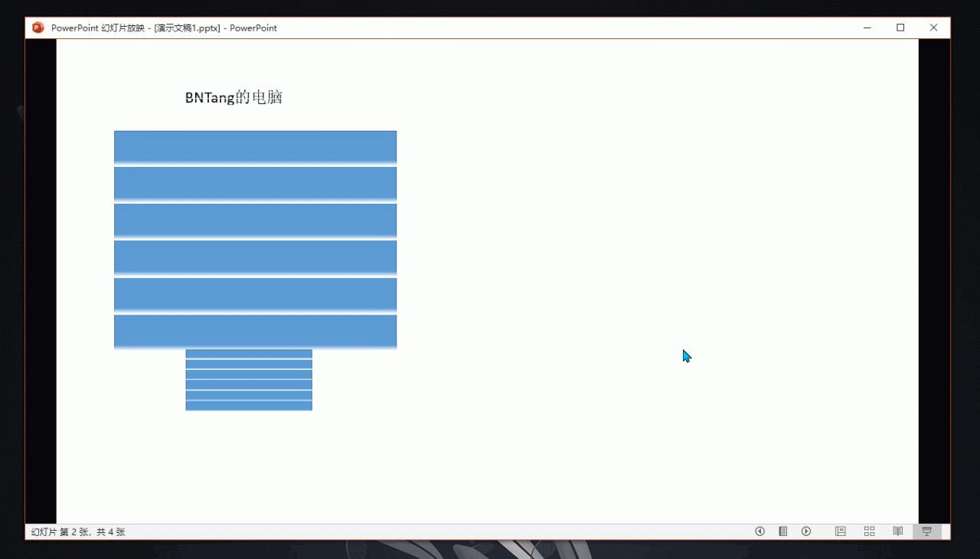Viewport: 980px width, 559px height.
Task: Click the stack of small blue bars
Action: point(249,380)
